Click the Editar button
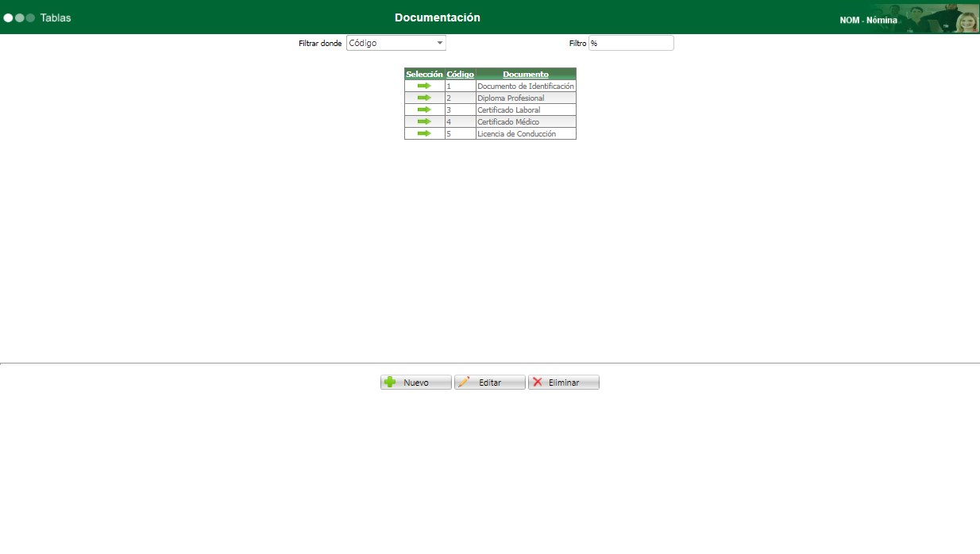 tap(490, 383)
